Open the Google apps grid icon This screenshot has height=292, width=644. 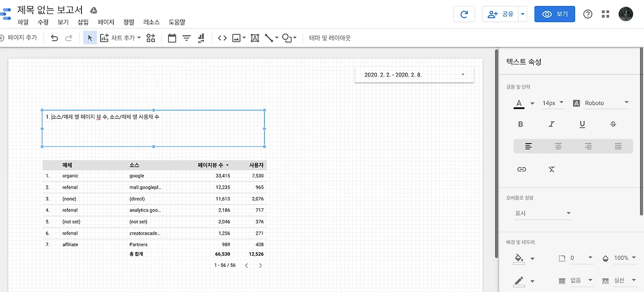(605, 14)
